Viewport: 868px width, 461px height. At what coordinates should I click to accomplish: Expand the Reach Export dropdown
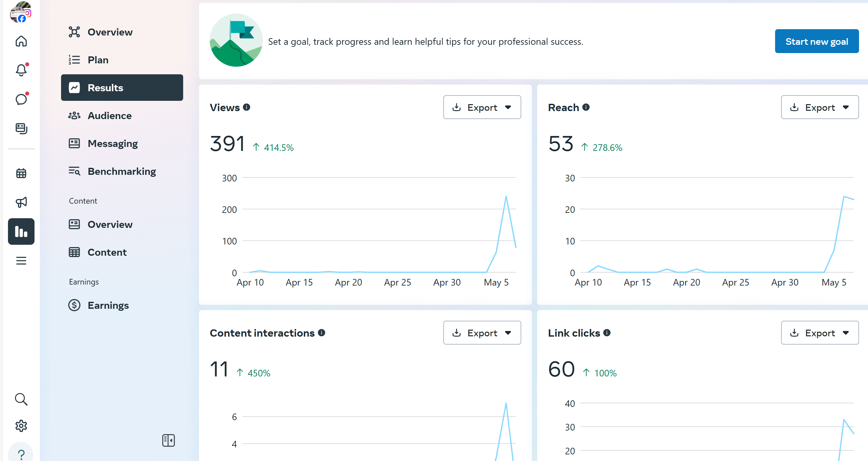tap(820, 107)
